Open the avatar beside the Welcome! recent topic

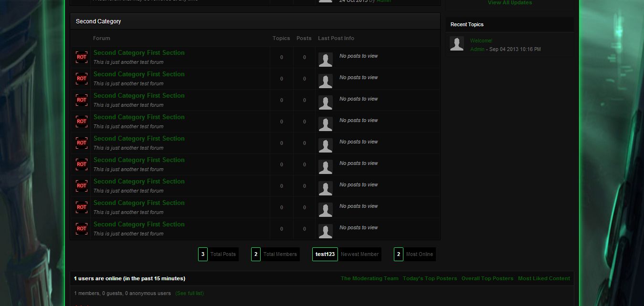pyautogui.click(x=457, y=44)
